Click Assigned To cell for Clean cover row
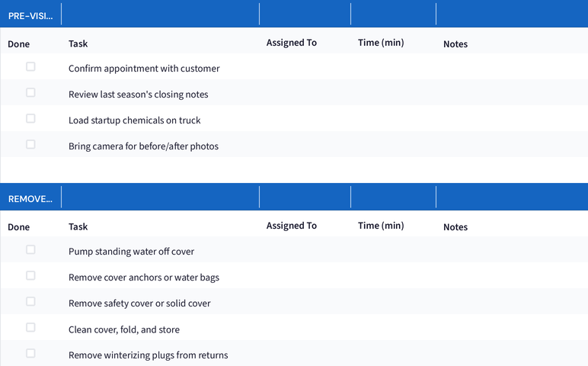Image resolution: width=588 pixels, height=366 pixels. [x=305, y=329]
